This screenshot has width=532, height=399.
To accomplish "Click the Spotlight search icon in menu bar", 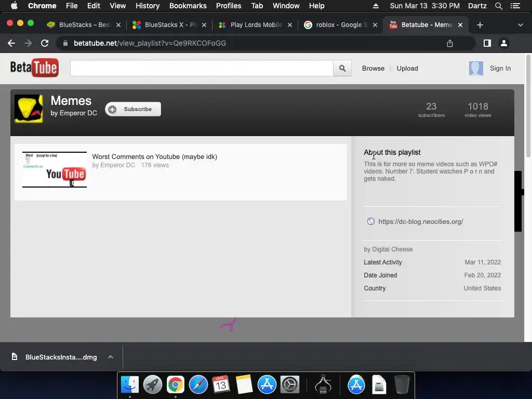I will tap(498, 6).
